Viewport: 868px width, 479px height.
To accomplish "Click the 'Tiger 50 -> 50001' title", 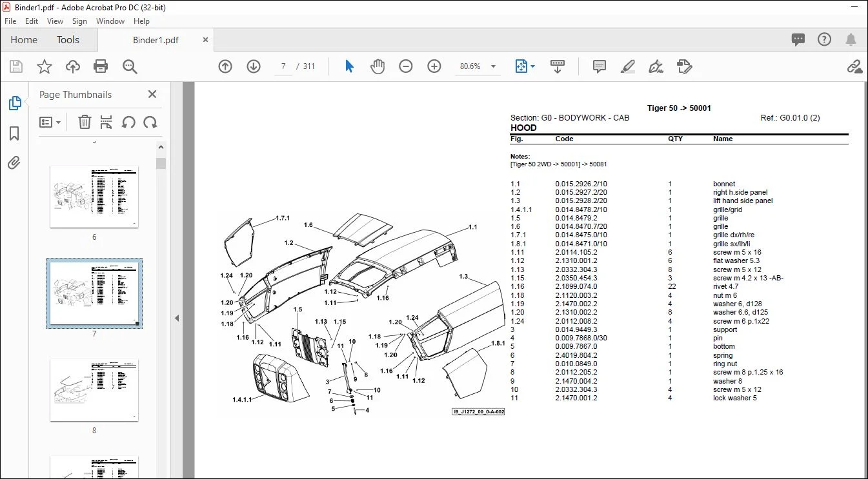I will (x=679, y=108).
